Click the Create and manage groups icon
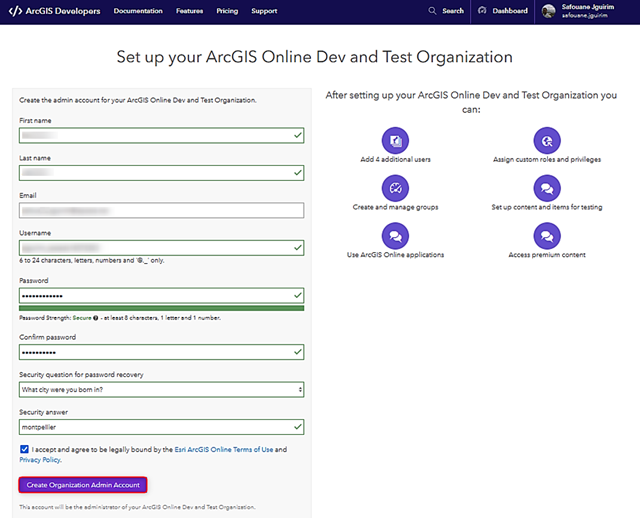 tap(396, 187)
